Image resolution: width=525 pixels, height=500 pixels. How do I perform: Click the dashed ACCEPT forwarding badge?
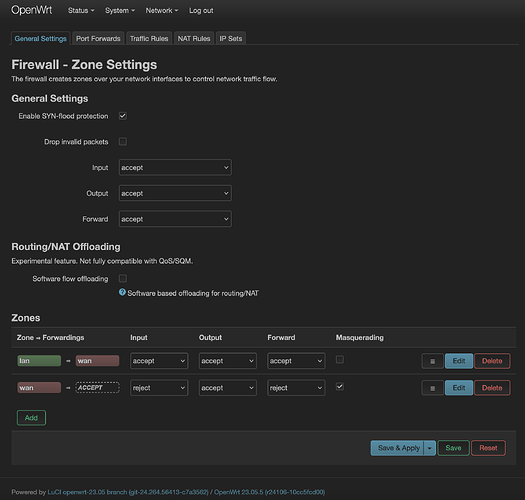click(97, 387)
